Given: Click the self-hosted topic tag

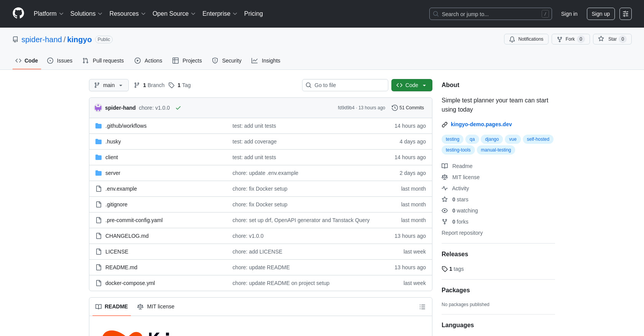Looking at the screenshot, I should pyautogui.click(x=538, y=139).
